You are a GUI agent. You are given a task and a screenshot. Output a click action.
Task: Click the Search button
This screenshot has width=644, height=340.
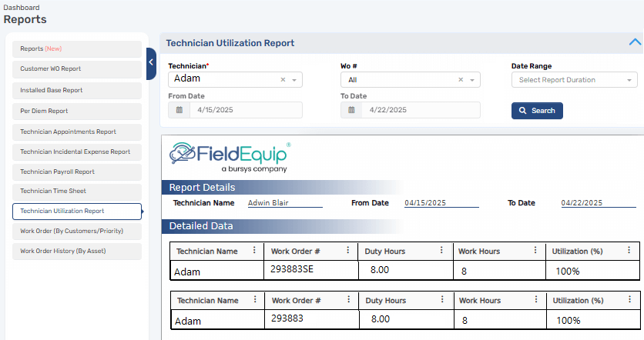537,111
